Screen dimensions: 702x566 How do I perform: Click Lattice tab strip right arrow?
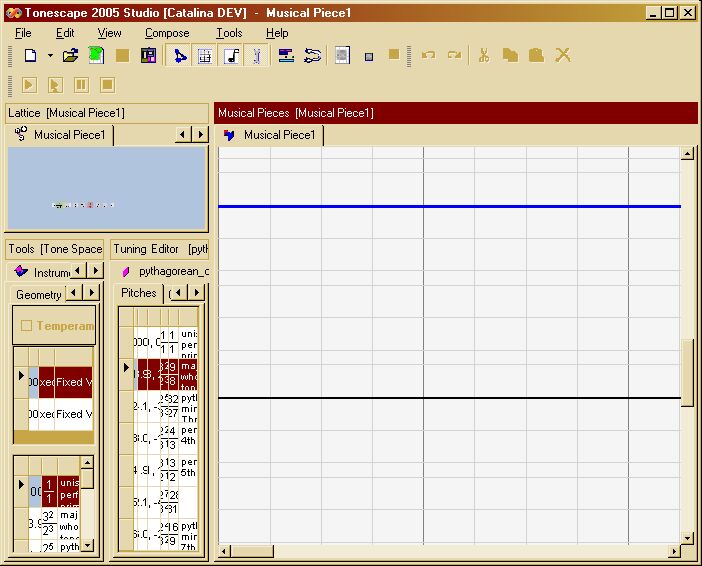201,134
